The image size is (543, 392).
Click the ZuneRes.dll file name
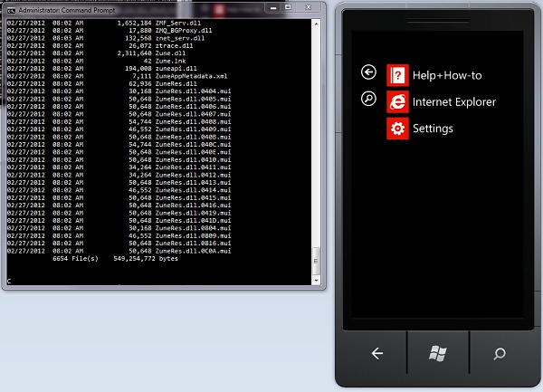176,84
